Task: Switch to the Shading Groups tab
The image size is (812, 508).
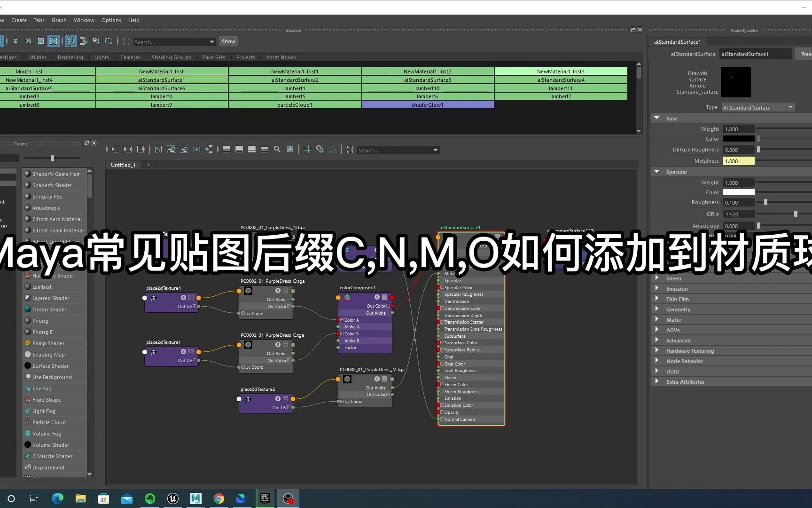Action: pyautogui.click(x=172, y=57)
